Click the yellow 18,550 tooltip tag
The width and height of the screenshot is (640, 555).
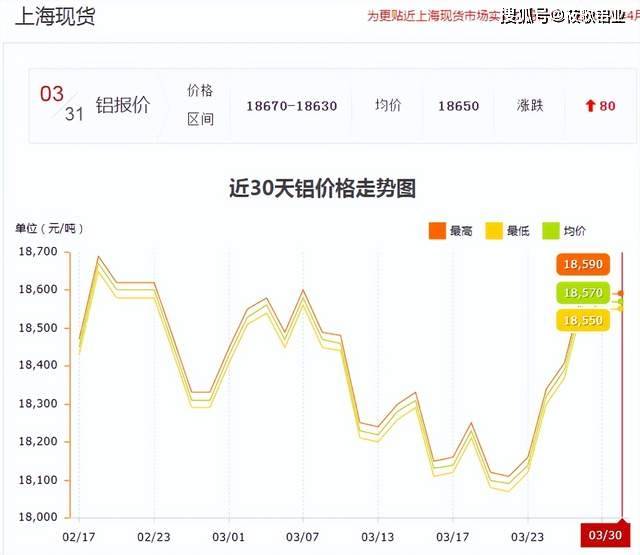point(583,320)
